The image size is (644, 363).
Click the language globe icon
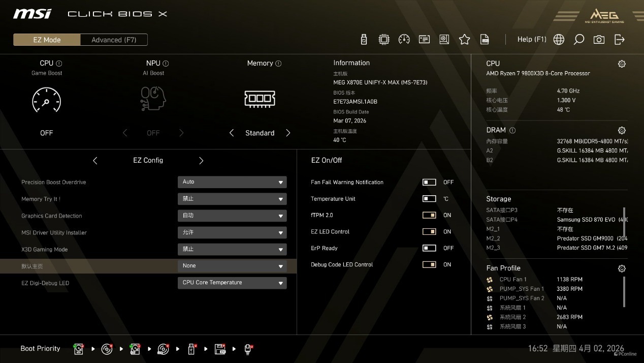tap(559, 40)
